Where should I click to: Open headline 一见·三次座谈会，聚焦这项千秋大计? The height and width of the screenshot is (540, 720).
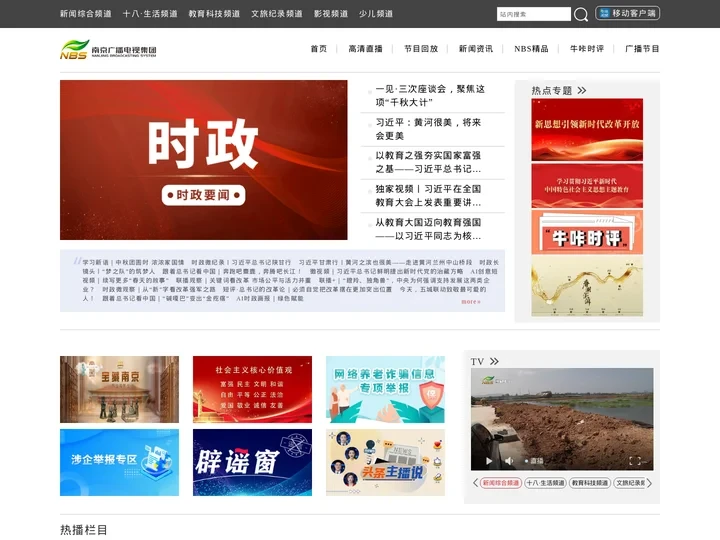(x=430, y=96)
